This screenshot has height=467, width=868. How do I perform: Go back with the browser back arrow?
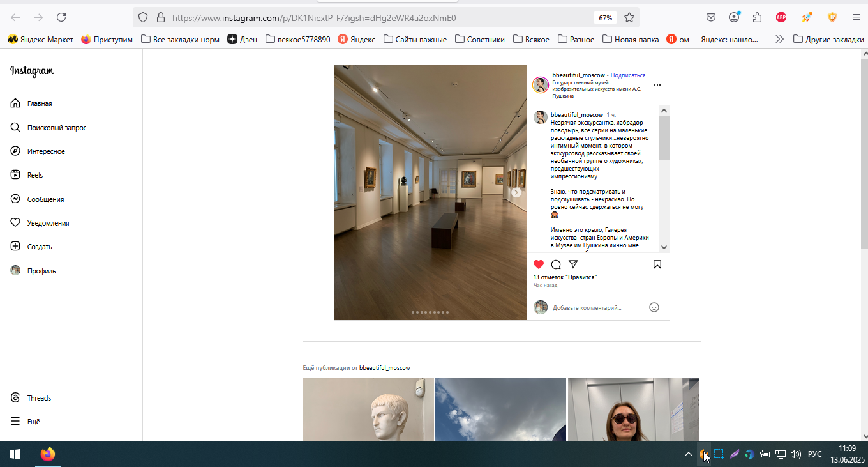coord(15,17)
